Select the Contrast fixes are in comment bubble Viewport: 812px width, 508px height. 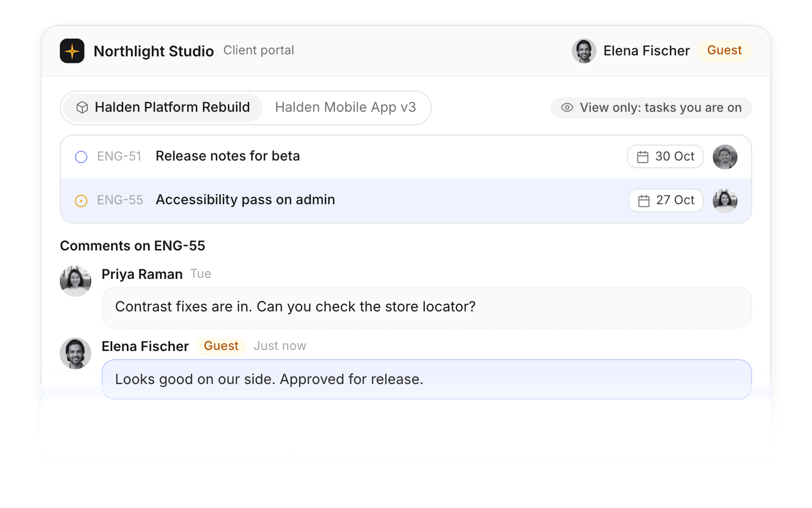(x=426, y=307)
